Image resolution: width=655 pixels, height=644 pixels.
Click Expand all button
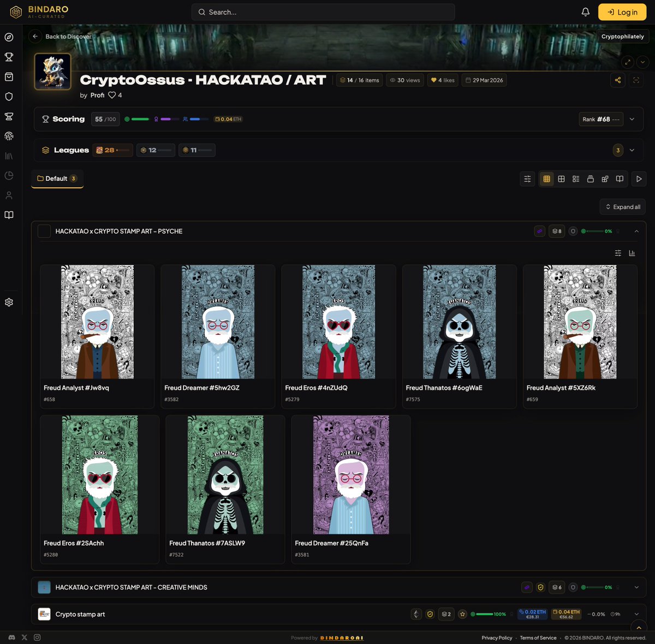(x=623, y=207)
